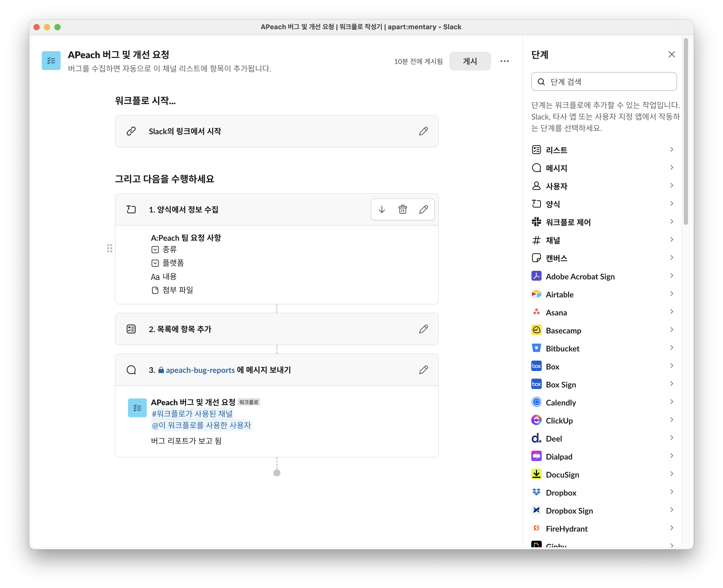Focus the 단계 검색 search field

[604, 82]
